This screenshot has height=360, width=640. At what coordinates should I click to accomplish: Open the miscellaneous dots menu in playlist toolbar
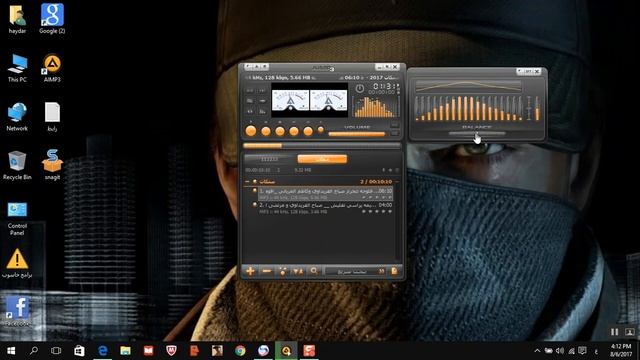(282, 271)
